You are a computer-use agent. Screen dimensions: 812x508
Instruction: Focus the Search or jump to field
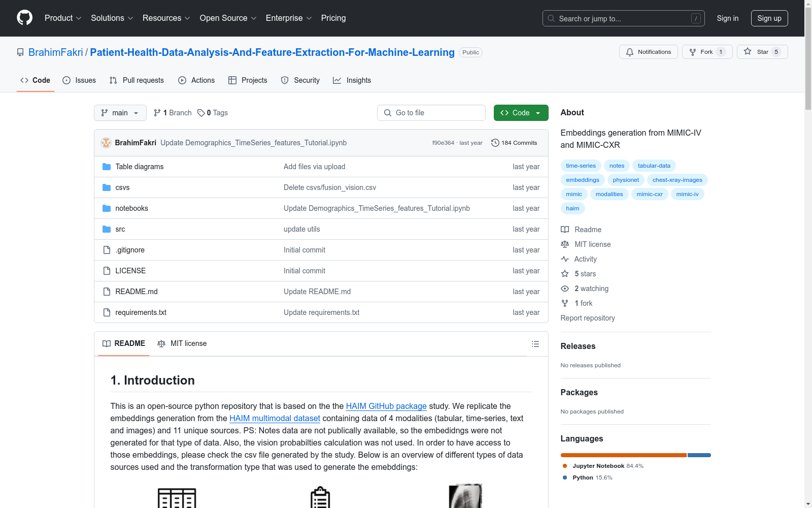[x=624, y=18]
